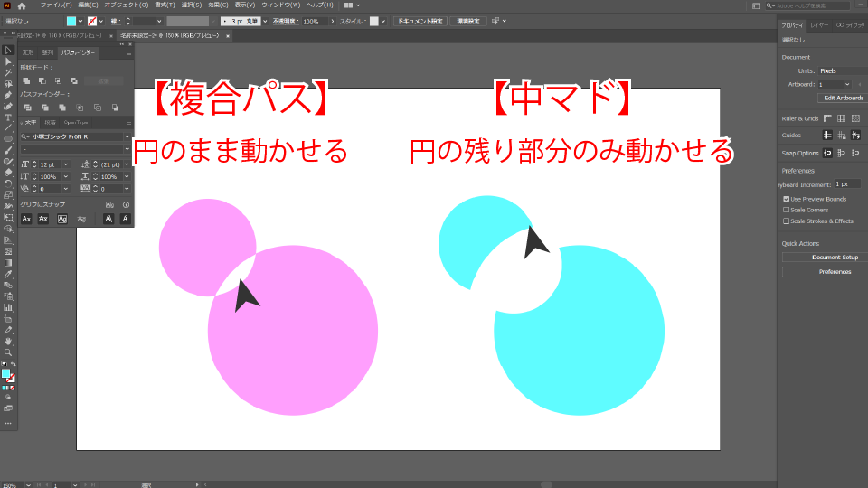Select the Hand tool
Screen dimensions: 868x488
[8, 342]
